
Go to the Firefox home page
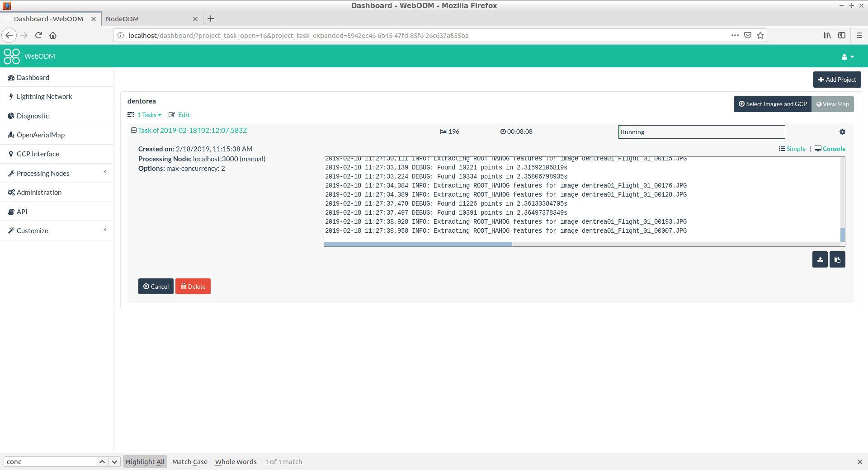click(x=53, y=35)
